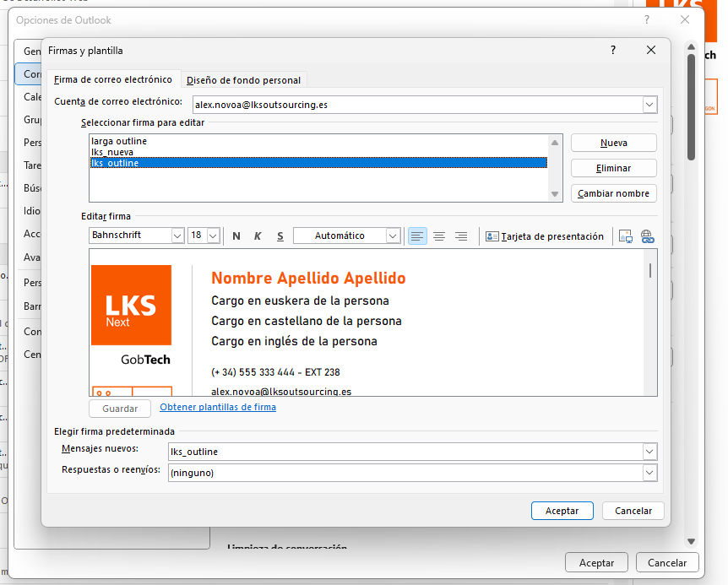
Task: Click the Guardar button
Action: pos(120,409)
